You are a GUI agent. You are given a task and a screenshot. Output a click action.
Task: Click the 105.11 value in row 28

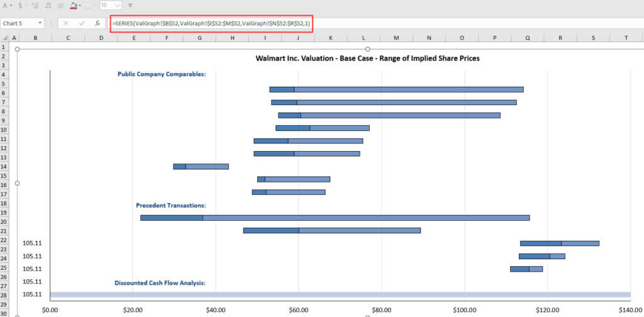click(32, 294)
